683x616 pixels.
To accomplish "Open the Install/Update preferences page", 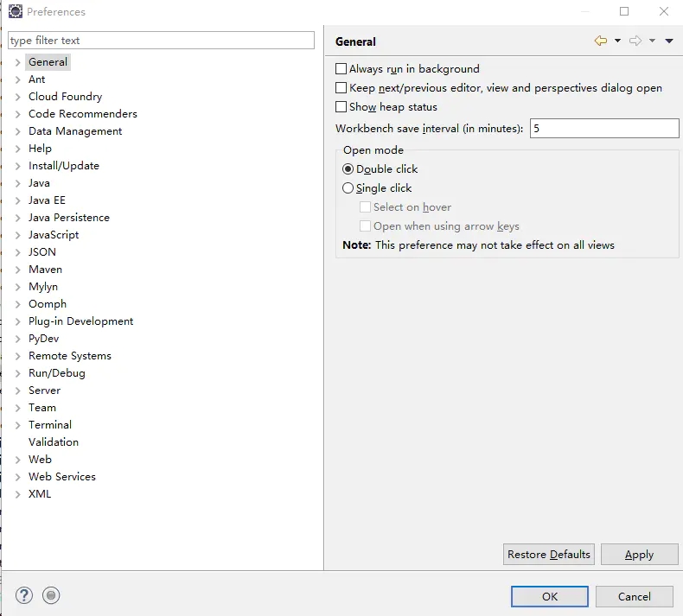I will [x=64, y=166].
